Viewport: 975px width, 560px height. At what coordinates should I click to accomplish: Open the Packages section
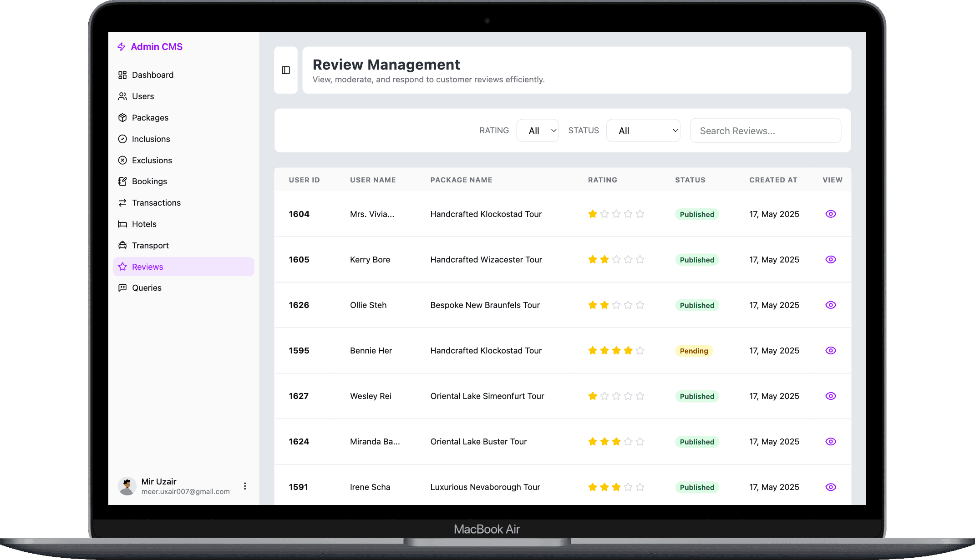click(x=149, y=117)
